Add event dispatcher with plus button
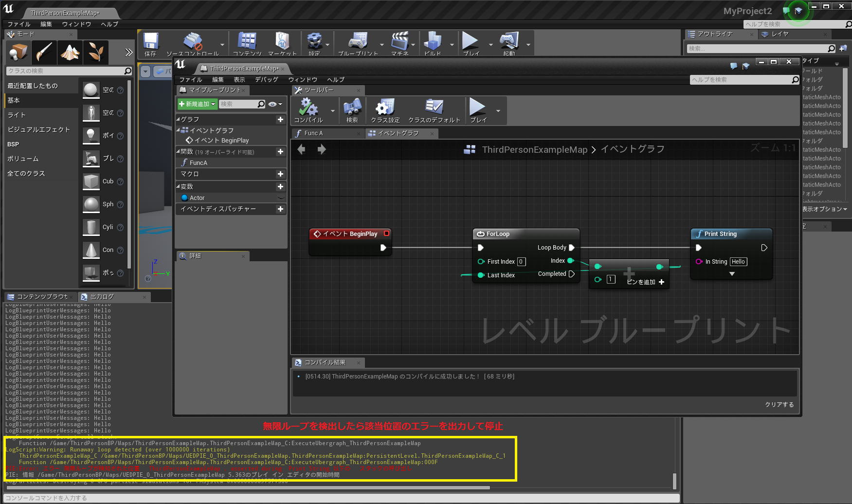 click(x=280, y=209)
